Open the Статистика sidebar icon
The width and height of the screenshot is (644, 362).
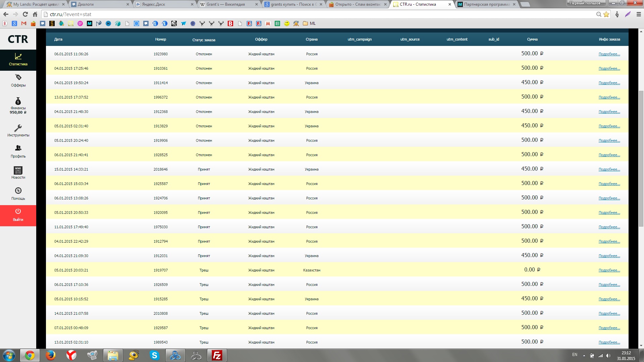coord(18,57)
